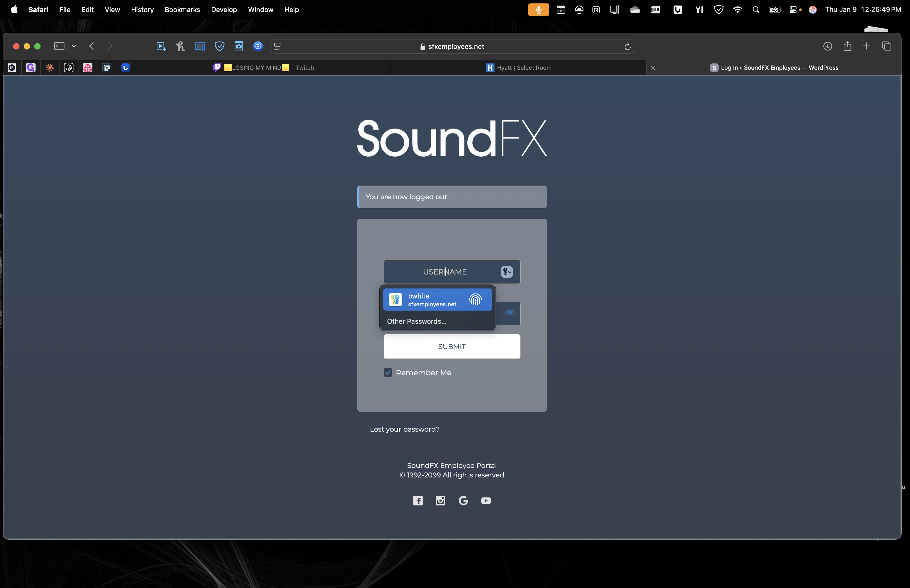Reload the sfxemployees.net page
Image resolution: width=910 pixels, height=588 pixels.
(x=627, y=47)
